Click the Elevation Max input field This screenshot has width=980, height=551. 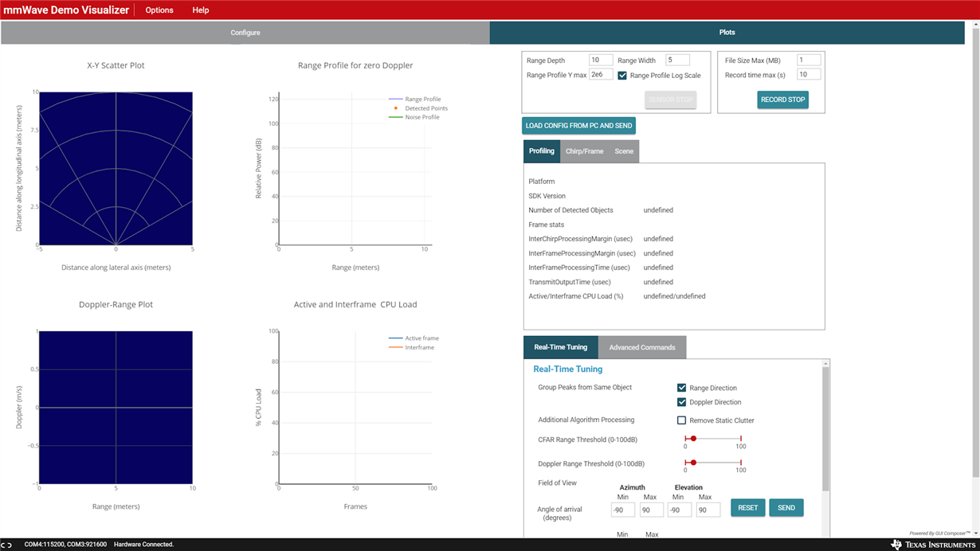(708, 510)
